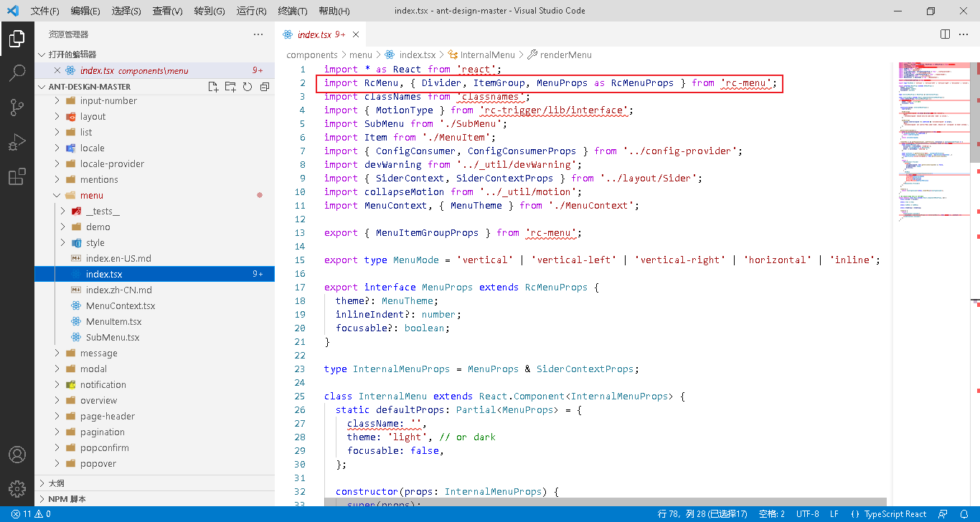The width and height of the screenshot is (980, 522).
Task: Open MenuItem.tsx file
Action: [113, 321]
